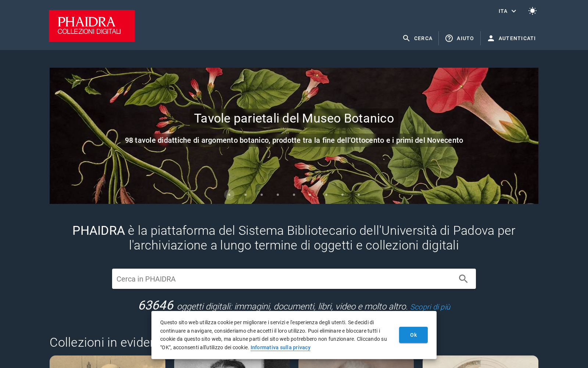Click the 'Collezioni in evidenza' heading
Image resolution: width=588 pixels, height=368 pixels.
click(x=101, y=342)
